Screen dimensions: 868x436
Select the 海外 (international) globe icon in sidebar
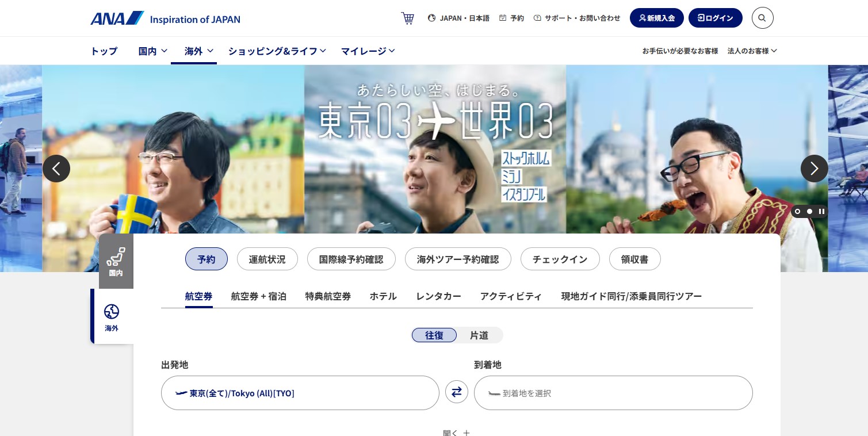111,311
